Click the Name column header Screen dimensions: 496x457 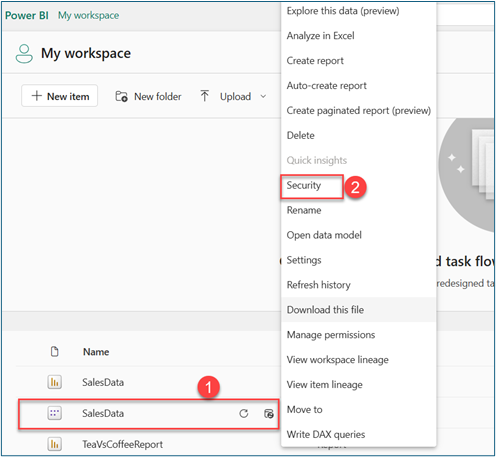[96, 352]
